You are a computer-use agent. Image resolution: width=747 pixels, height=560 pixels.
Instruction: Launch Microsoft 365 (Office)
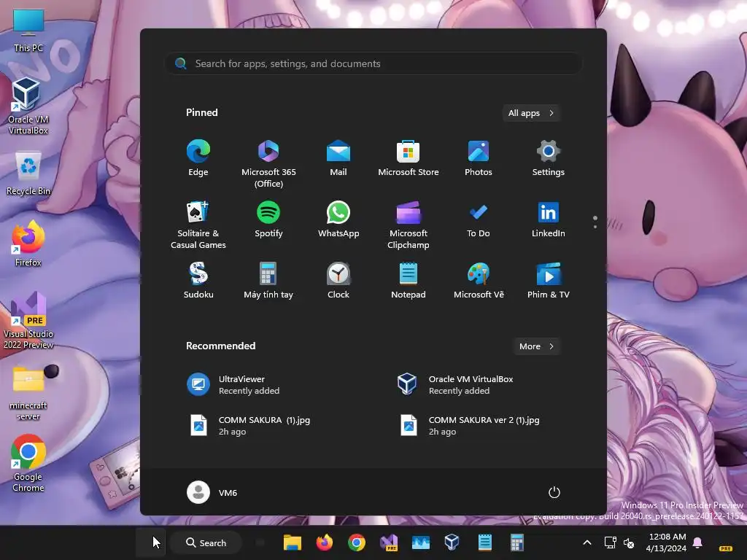(268, 164)
